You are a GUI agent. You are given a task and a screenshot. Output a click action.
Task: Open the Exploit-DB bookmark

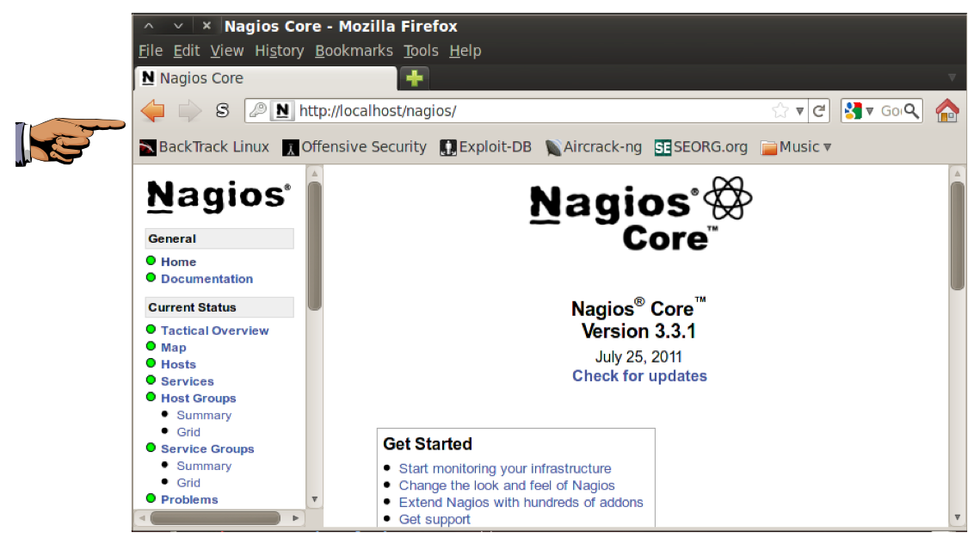click(x=485, y=147)
